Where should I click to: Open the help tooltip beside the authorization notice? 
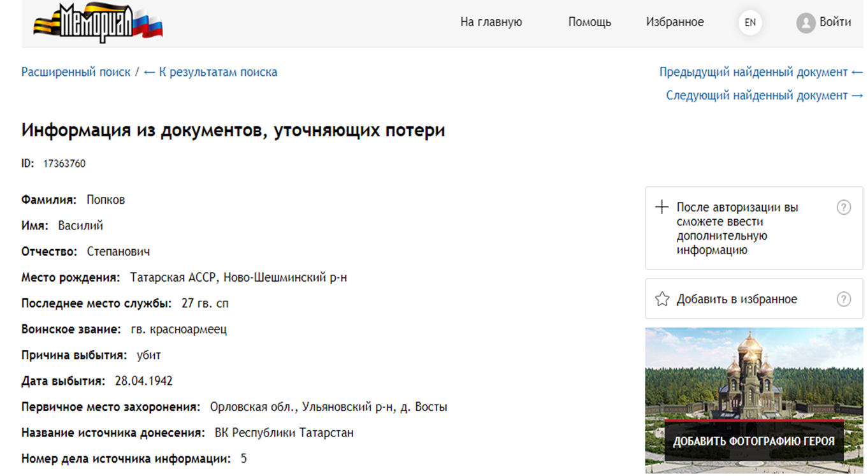click(843, 208)
